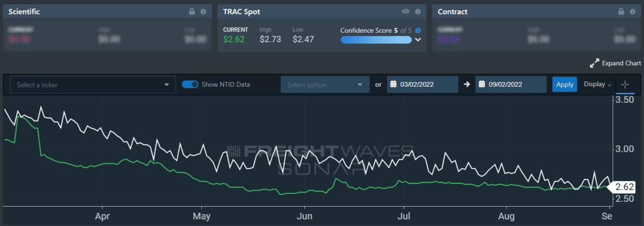Screen dimensions: 644x226
Task: Click the Apply button
Action: tap(565, 85)
